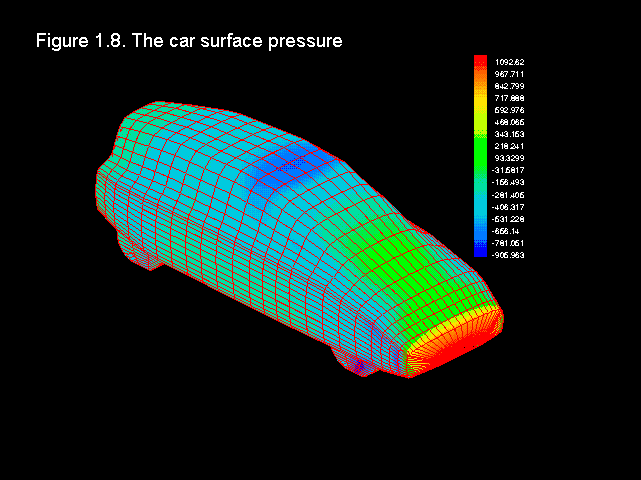Click the green band in the color legend
Screen dimensions: 641x480
[480, 152]
